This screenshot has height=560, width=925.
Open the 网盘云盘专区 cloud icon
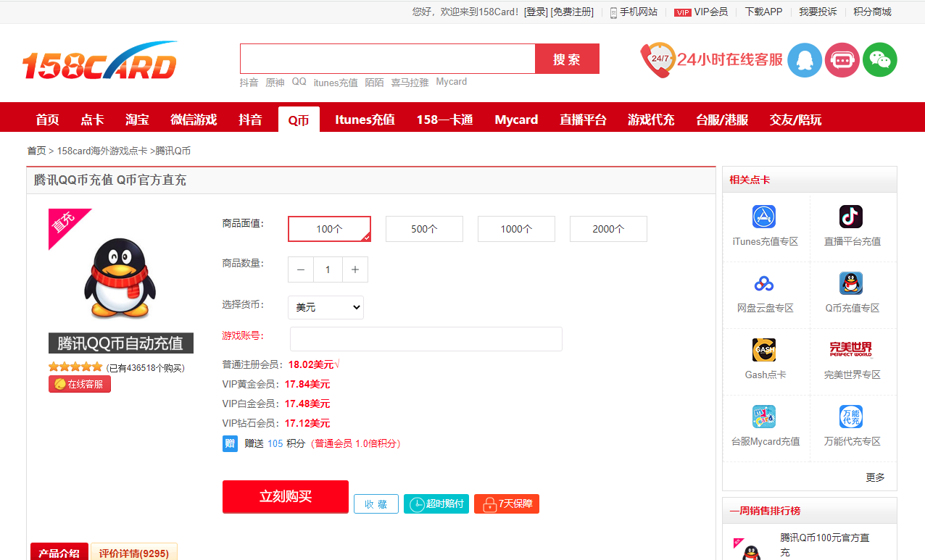click(x=764, y=283)
